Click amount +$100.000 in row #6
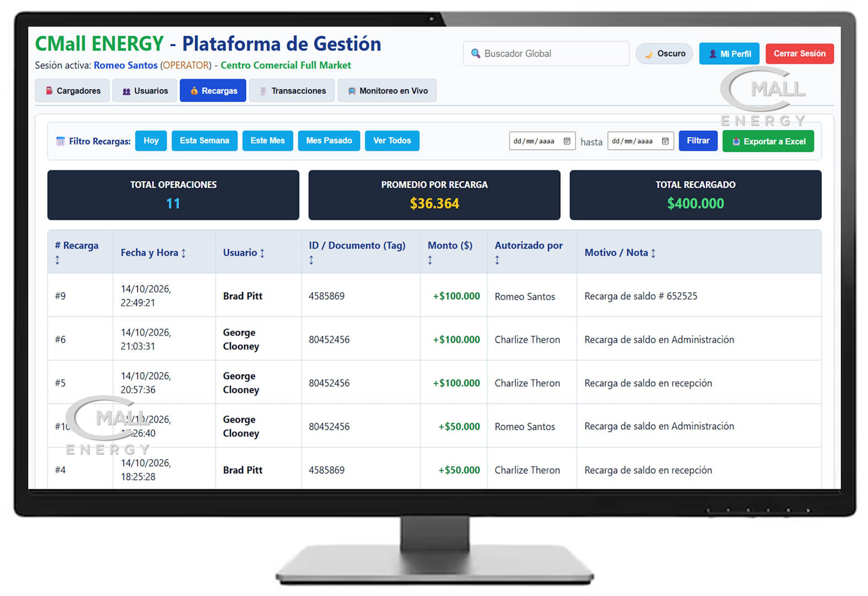The height and width of the screenshot is (596, 868). (x=457, y=339)
